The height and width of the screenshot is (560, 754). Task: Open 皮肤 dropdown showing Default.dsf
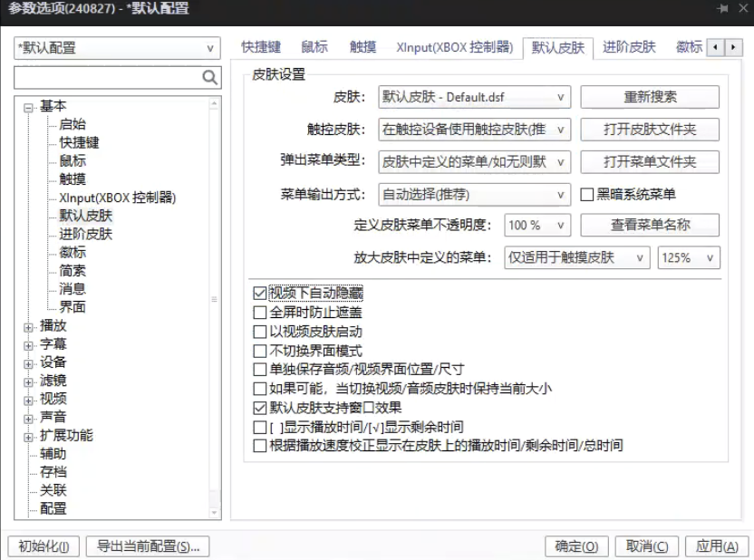474,97
